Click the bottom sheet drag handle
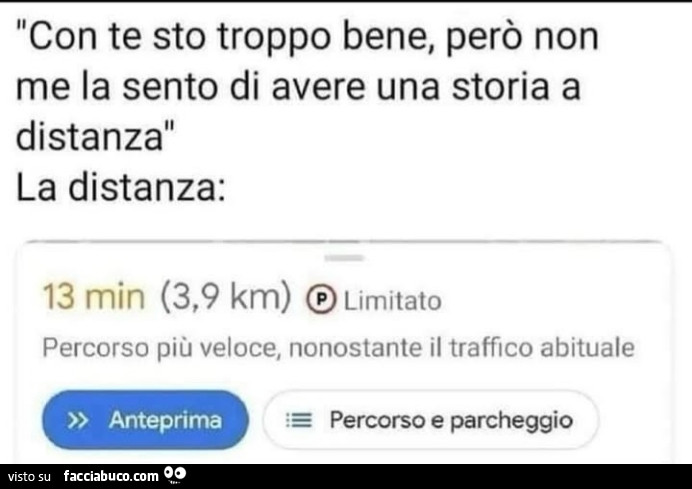Viewport: 692px width, 489px height. (344, 258)
